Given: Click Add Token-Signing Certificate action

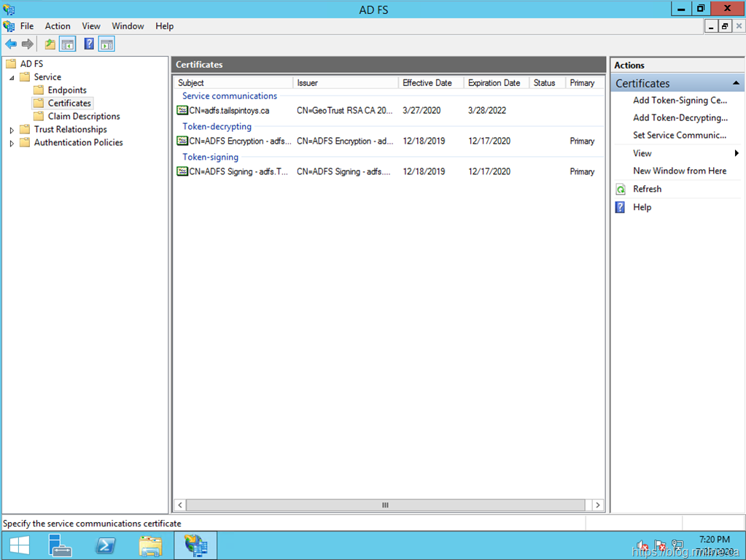Looking at the screenshot, I should click(x=680, y=101).
